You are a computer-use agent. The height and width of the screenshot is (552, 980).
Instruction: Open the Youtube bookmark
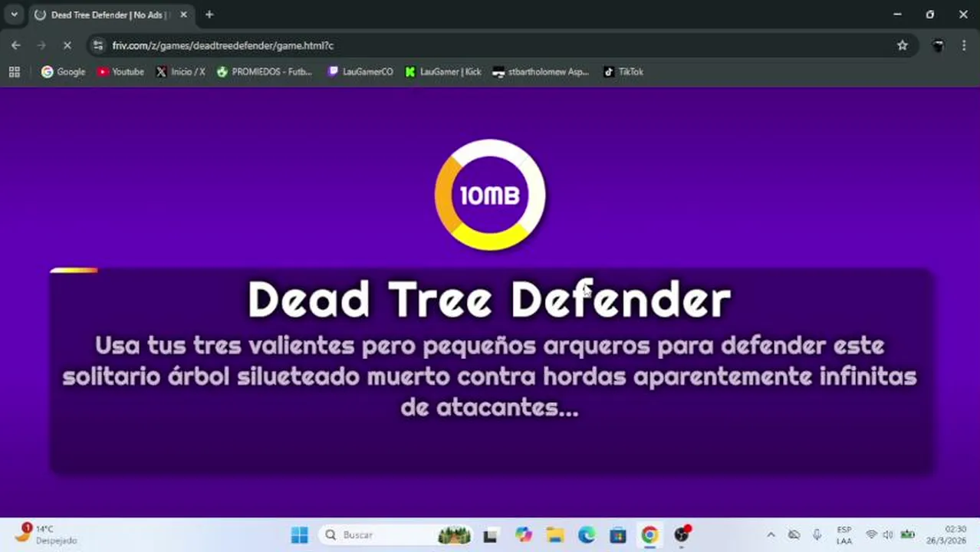point(120,71)
